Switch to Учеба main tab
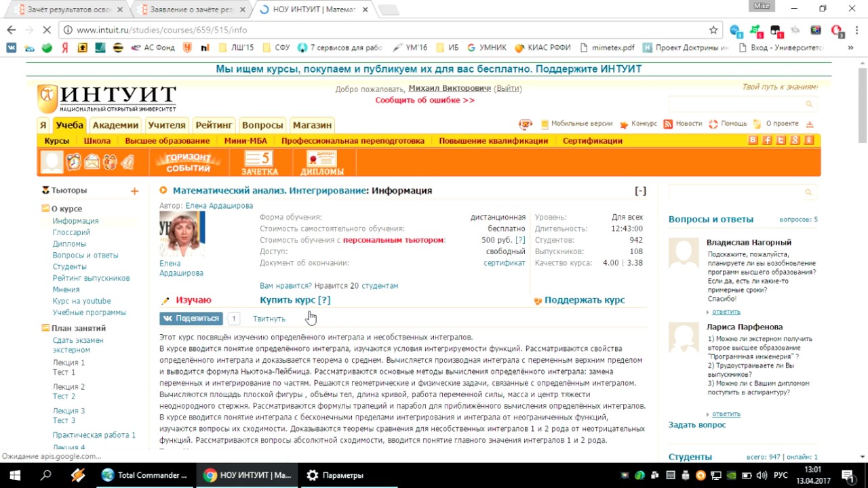Screen dimensions: 868x488 [70, 125]
